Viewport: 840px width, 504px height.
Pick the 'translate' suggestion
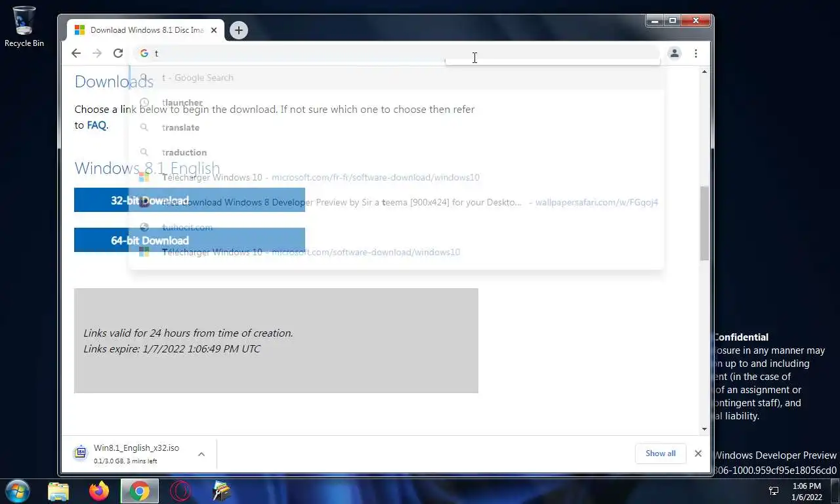pos(396,127)
